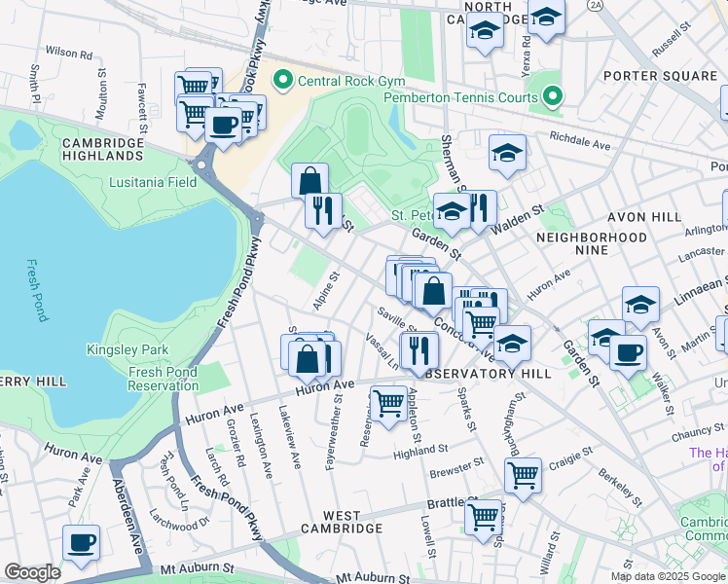Click the school marker below Richdale Ave

click(507, 156)
